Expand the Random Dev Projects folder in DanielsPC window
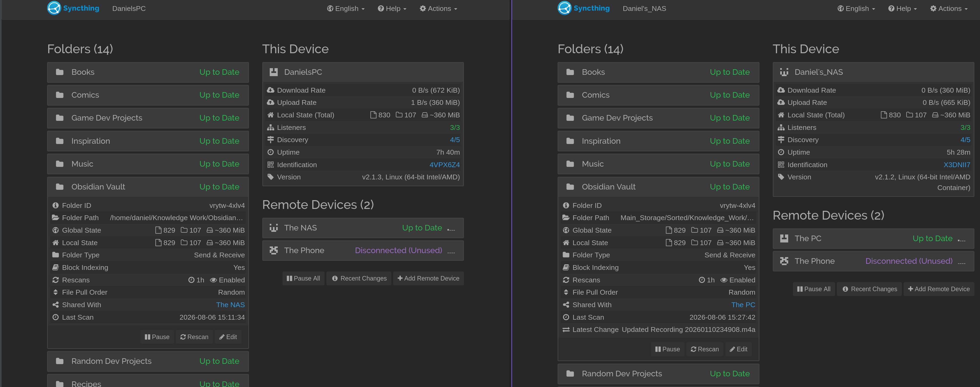The width and height of the screenshot is (980, 387). 148,361
